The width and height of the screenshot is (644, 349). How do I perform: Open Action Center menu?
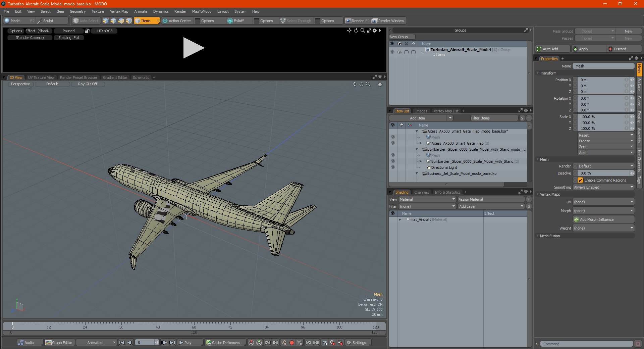pyautogui.click(x=177, y=21)
